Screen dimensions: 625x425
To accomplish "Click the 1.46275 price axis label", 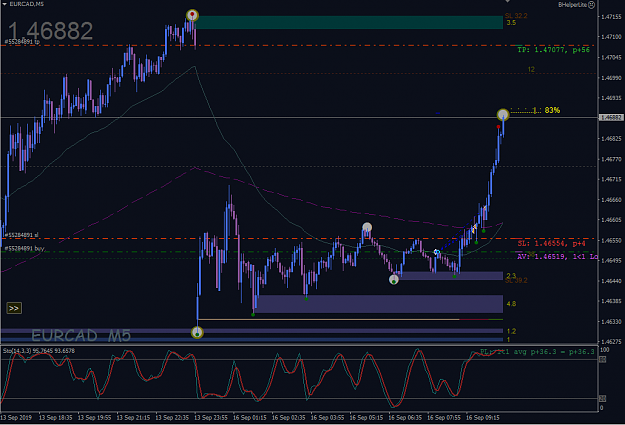I will 611,342.
